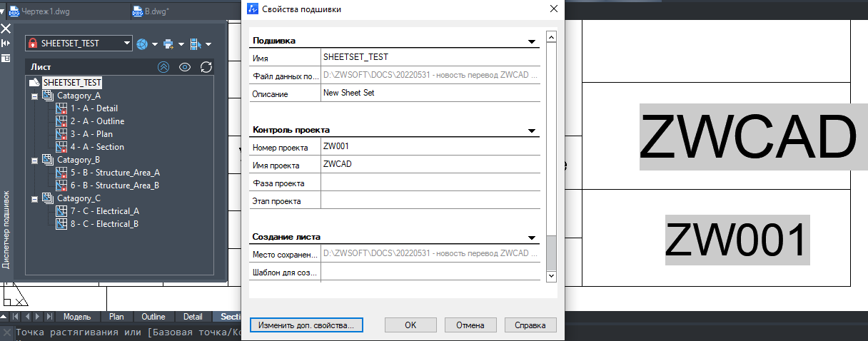The image size is (868, 341).
Task: Click the palette properties icon below auto-hide
Action: (x=6, y=58)
